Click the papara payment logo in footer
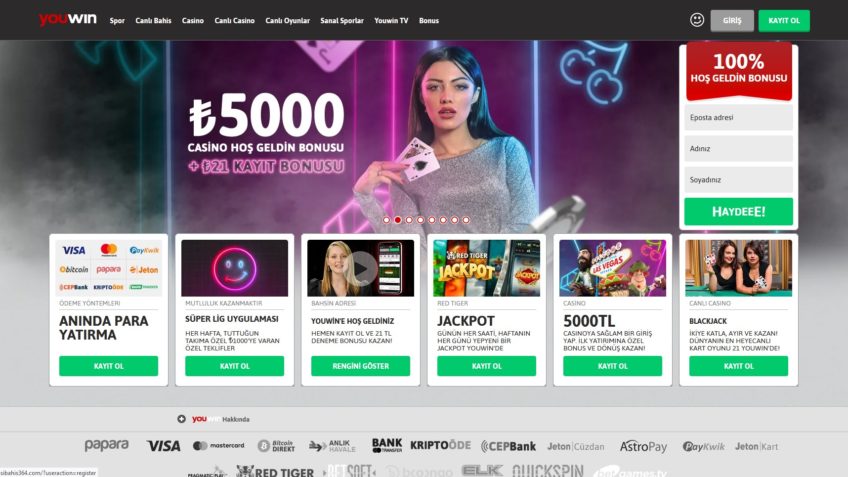The image size is (848, 477). click(107, 446)
